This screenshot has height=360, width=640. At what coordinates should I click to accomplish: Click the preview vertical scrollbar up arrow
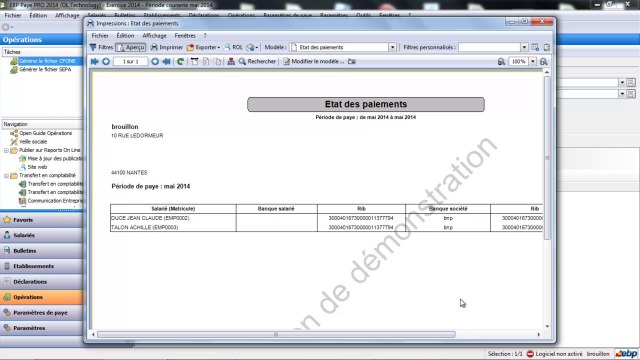click(547, 72)
